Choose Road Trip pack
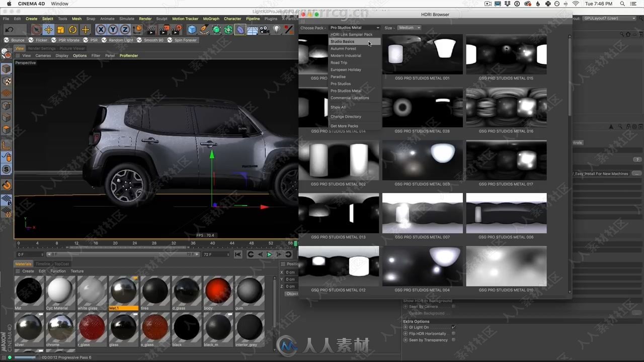Viewport: 644px width, 362px height. pyautogui.click(x=354, y=63)
